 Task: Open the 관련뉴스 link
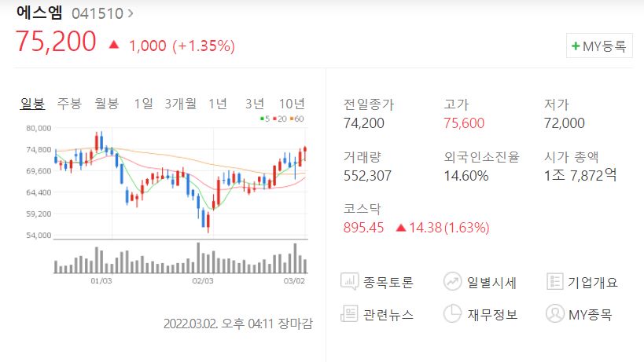(x=388, y=314)
